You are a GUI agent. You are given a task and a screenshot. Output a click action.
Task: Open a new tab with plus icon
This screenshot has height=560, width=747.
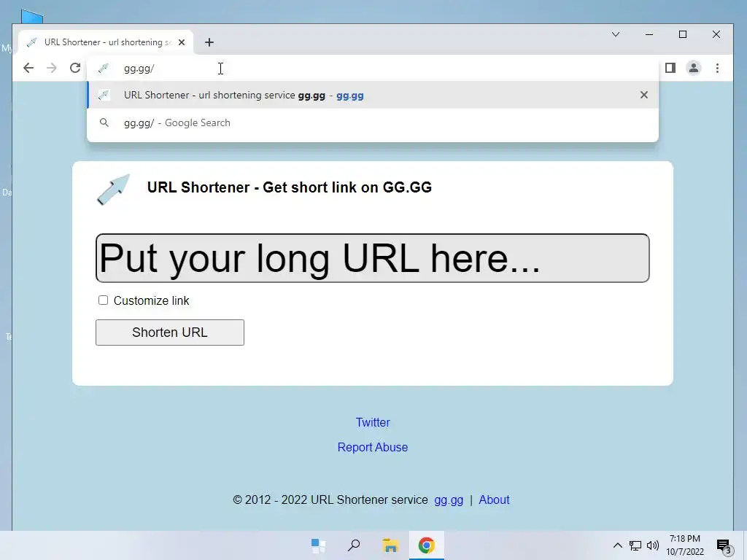click(209, 42)
